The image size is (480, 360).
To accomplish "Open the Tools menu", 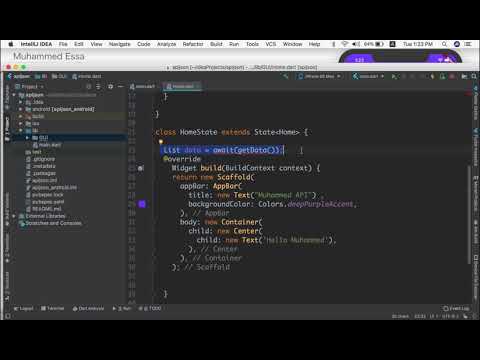I will tap(252, 44).
